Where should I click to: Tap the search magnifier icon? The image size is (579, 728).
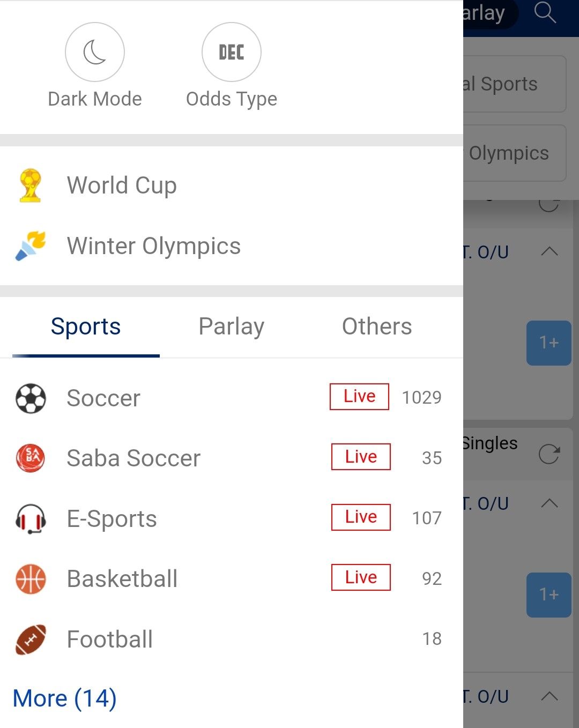tap(545, 12)
